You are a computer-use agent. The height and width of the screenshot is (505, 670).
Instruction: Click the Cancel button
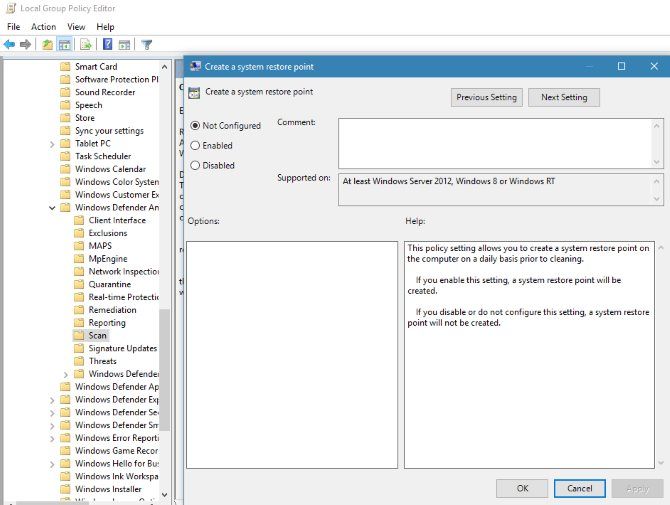[x=579, y=488]
